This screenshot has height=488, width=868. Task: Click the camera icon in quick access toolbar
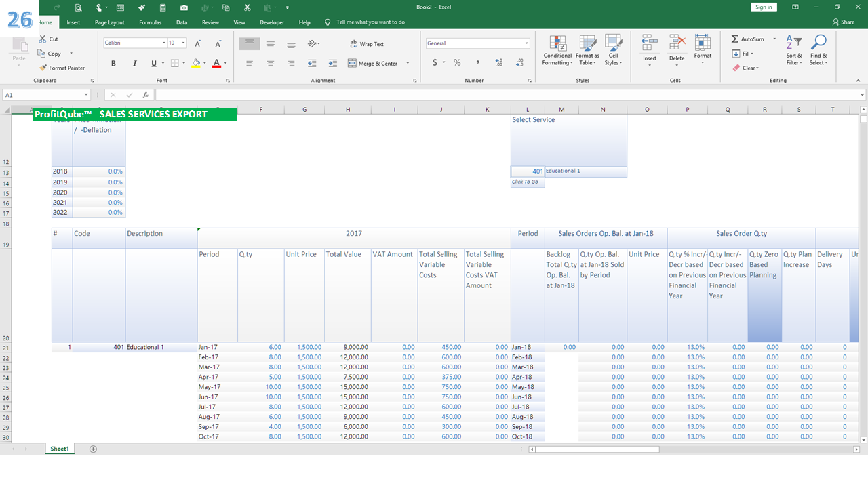tap(184, 7)
